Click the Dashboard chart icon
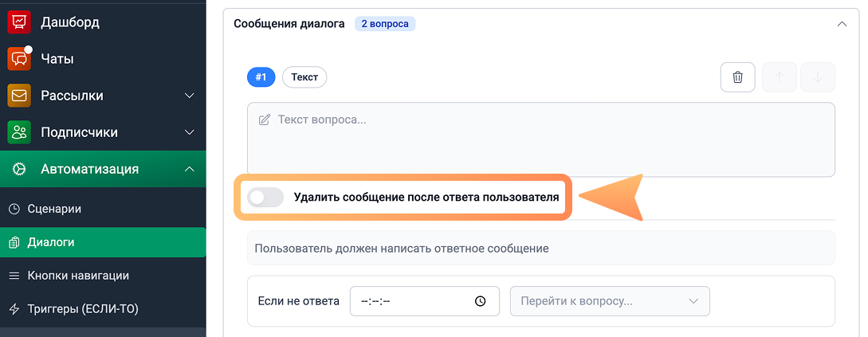 [x=19, y=22]
